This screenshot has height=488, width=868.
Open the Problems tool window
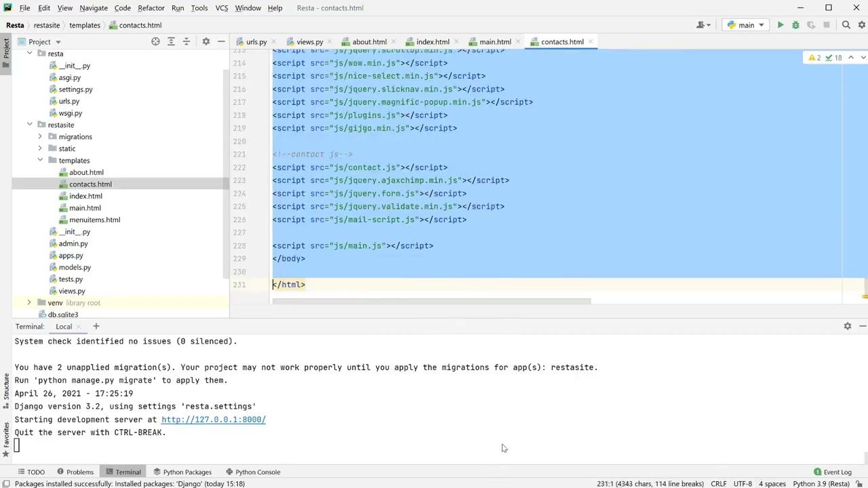(x=75, y=472)
